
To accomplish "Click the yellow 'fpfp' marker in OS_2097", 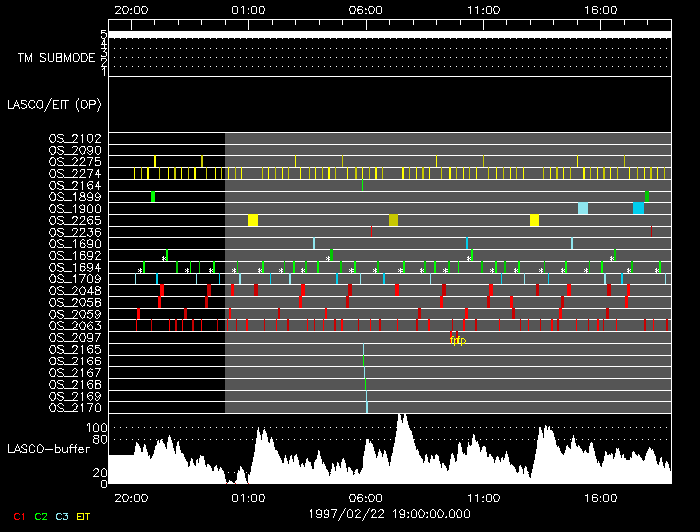I will [457, 339].
